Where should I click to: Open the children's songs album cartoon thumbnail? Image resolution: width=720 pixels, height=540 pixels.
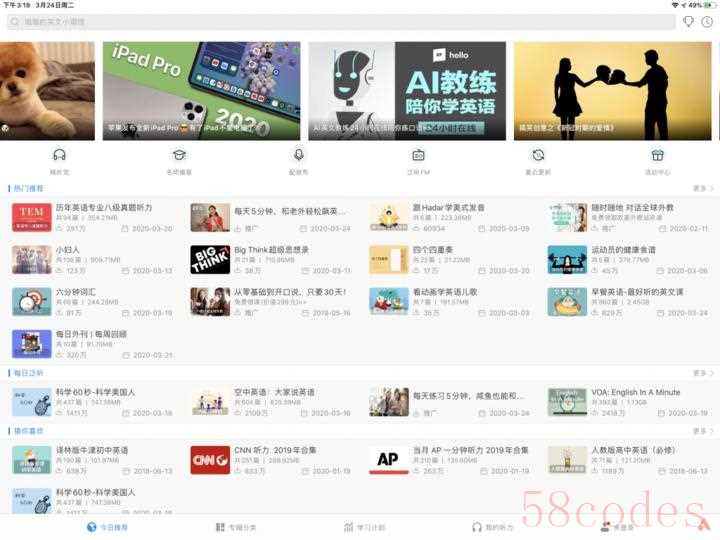[x=388, y=302]
